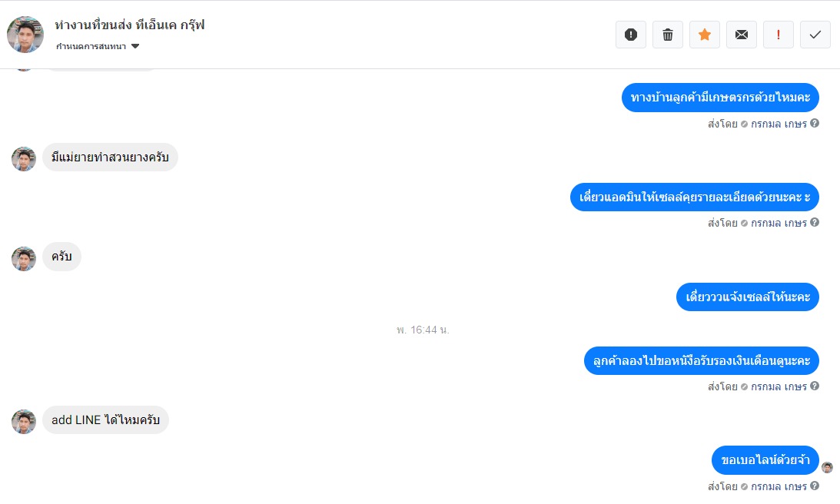840x504 pixels.
Task: Click help icon under ทางบ้านลูกค้ามีเกษตรกรด้วยไหมคะ message
Action: pos(815,123)
